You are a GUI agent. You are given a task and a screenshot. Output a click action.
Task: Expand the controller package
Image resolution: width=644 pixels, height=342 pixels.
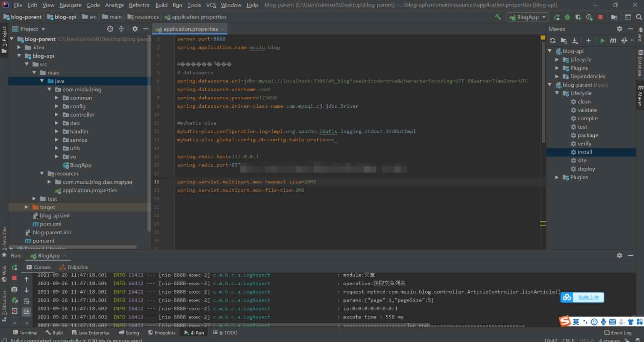tap(57, 115)
